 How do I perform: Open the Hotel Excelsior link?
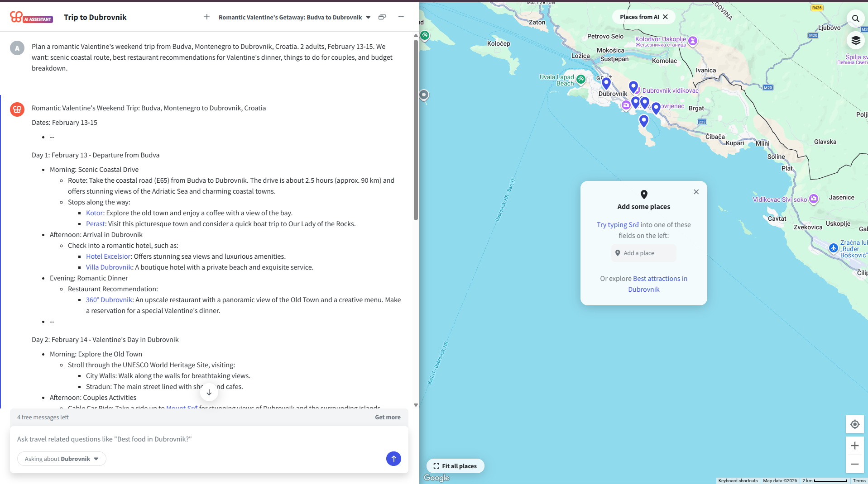click(x=108, y=256)
